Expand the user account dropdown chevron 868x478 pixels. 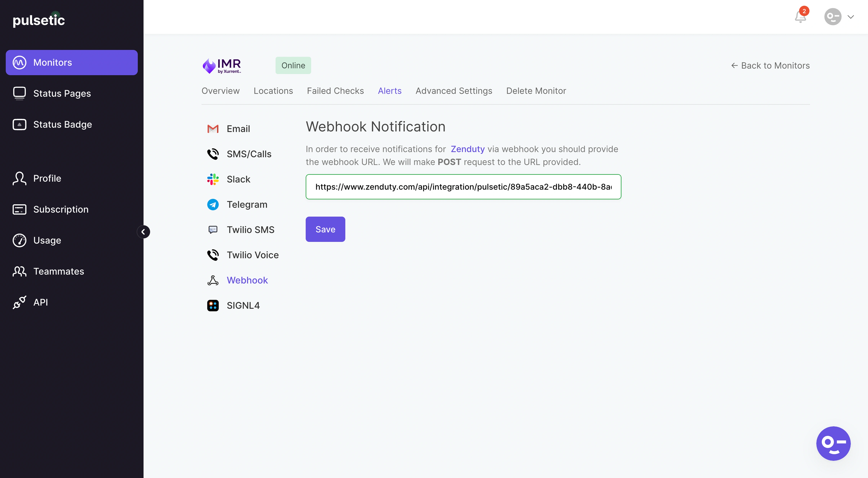pos(850,17)
